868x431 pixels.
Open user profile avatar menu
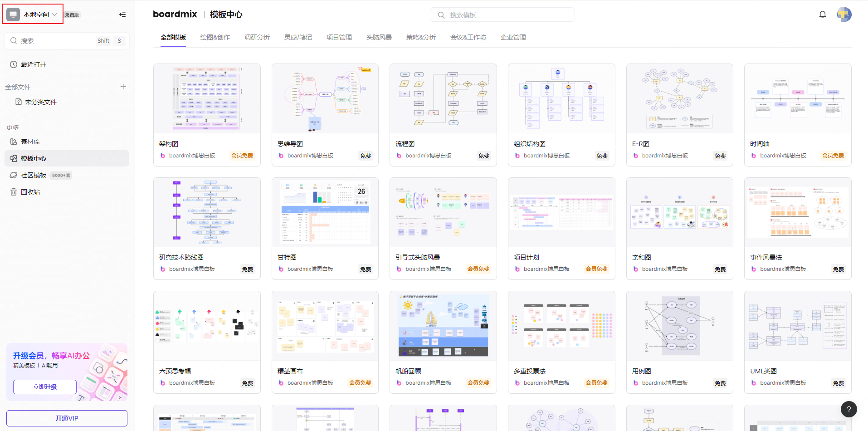844,15
